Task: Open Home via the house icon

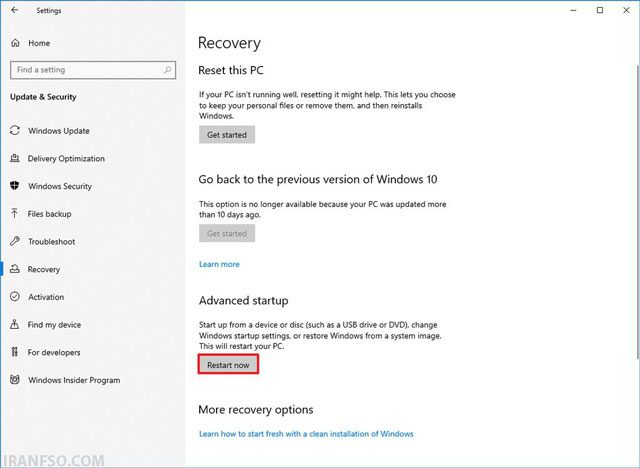Action: (15, 43)
